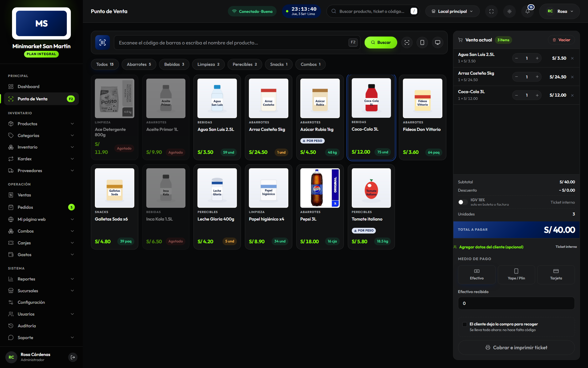Expand Productos in the sidebar
This screenshot has height=368, width=588.
(x=41, y=124)
